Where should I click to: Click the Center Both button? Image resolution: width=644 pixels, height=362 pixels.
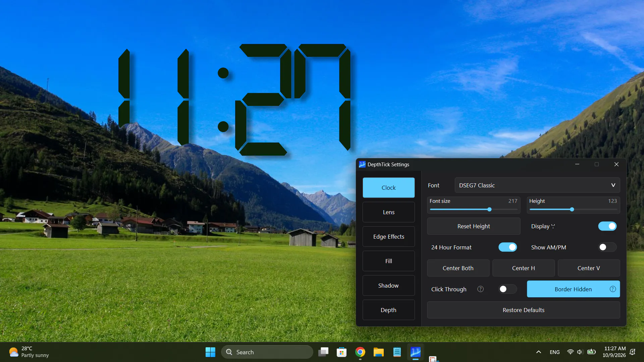458,268
